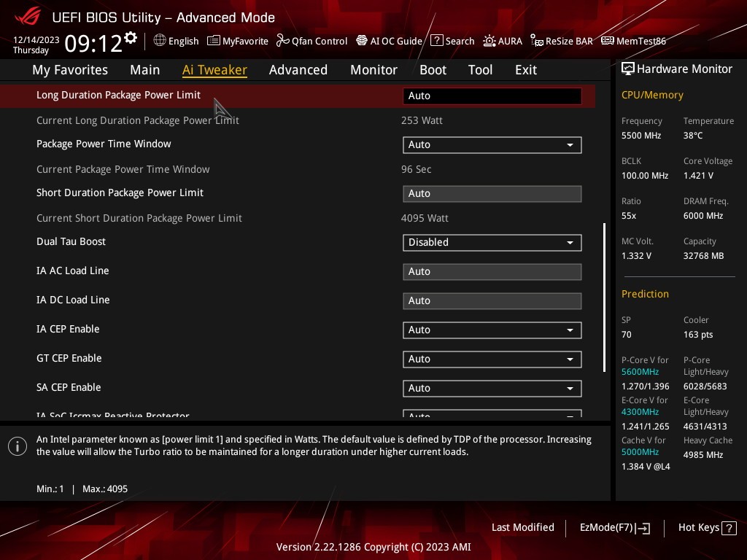The image size is (747, 560).
Task: Click the Hardware Monitor display icon
Action: pyautogui.click(x=628, y=69)
